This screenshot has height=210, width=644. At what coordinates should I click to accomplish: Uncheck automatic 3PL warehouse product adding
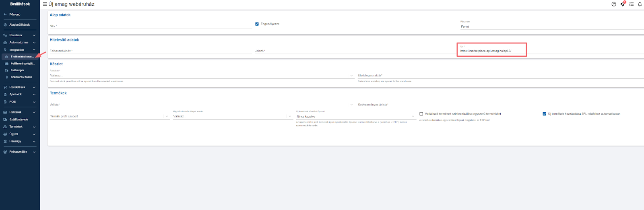click(x=544, y=114)
